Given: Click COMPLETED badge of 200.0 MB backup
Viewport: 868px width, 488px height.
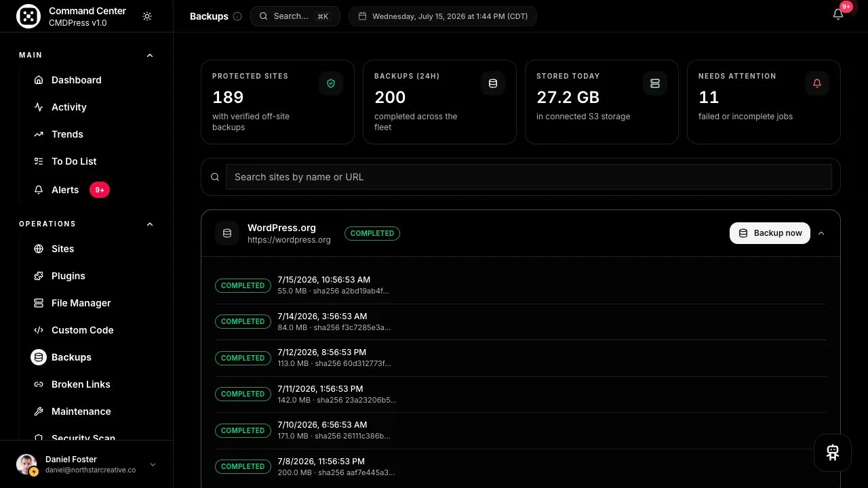Looking at the screenshot, I should click(x=243, y=466).
